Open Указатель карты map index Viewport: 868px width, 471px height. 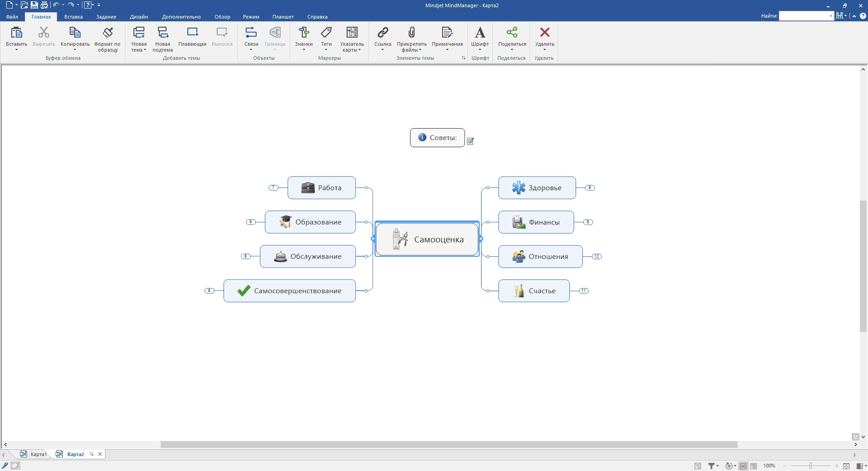(x=352, y=32)
